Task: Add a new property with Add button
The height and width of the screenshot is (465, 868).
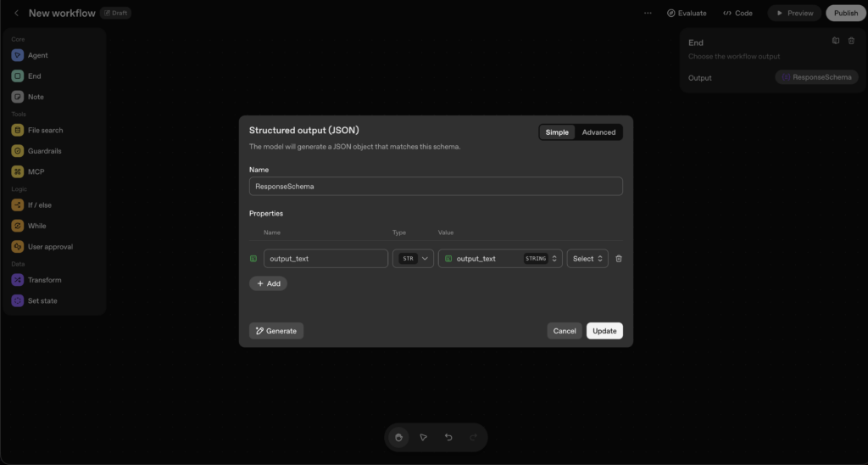Action: 268,283
